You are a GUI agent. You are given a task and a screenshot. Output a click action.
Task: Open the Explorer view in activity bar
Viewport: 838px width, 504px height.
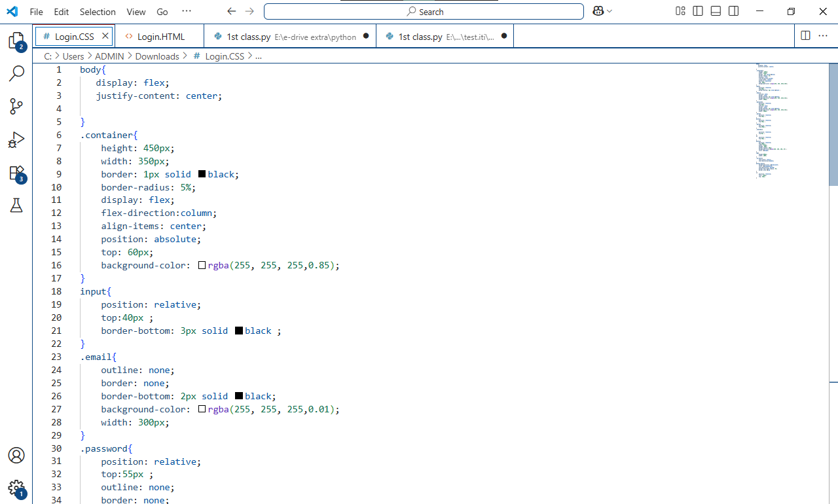(16, 41)
